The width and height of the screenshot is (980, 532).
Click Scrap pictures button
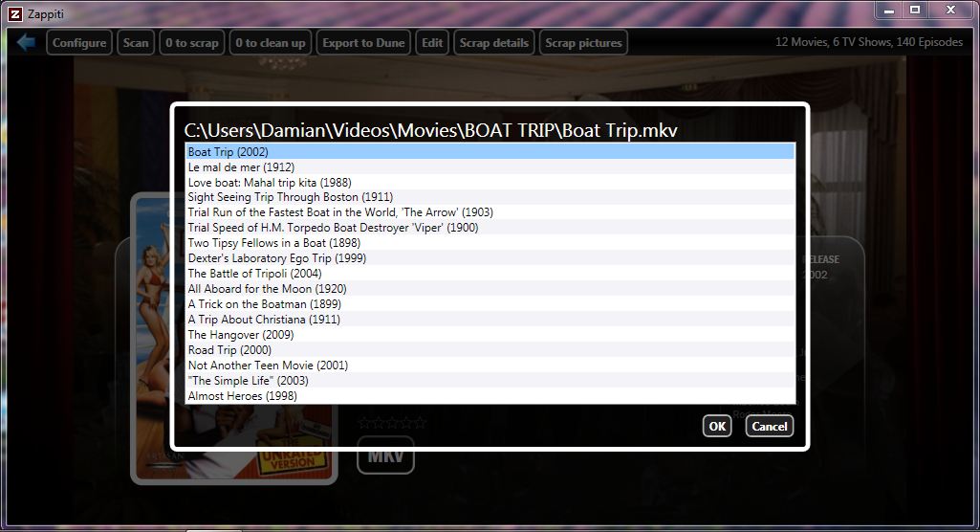(584, 42)
